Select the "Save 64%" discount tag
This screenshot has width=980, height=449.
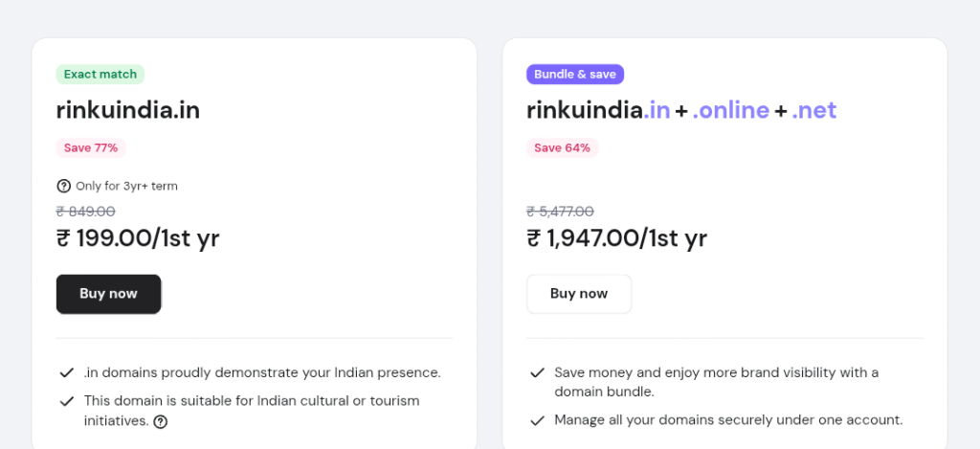tap(562, 147)
